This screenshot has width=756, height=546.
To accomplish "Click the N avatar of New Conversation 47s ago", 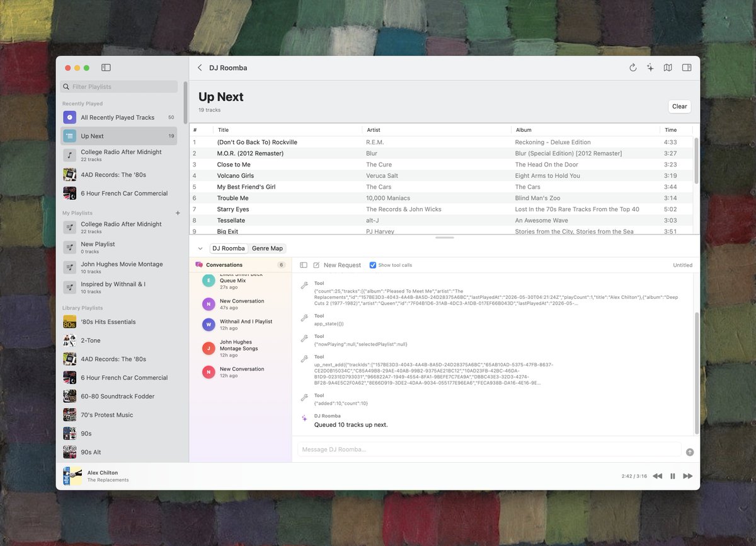I will [x=209, y=304].
